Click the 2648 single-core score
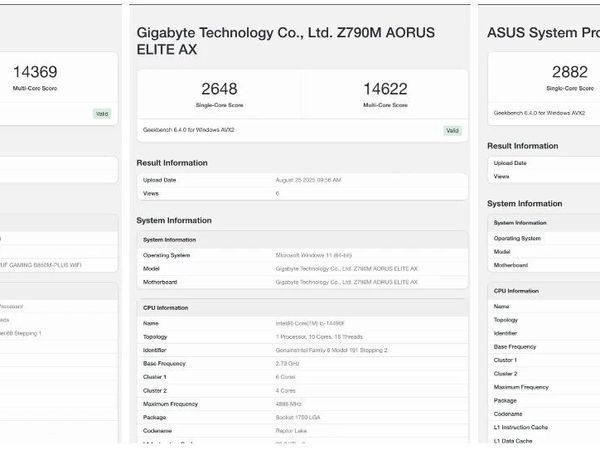 point(219,89)
